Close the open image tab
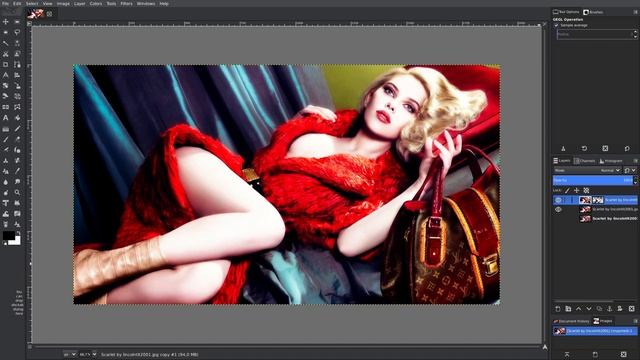 (x=49, y=14)
